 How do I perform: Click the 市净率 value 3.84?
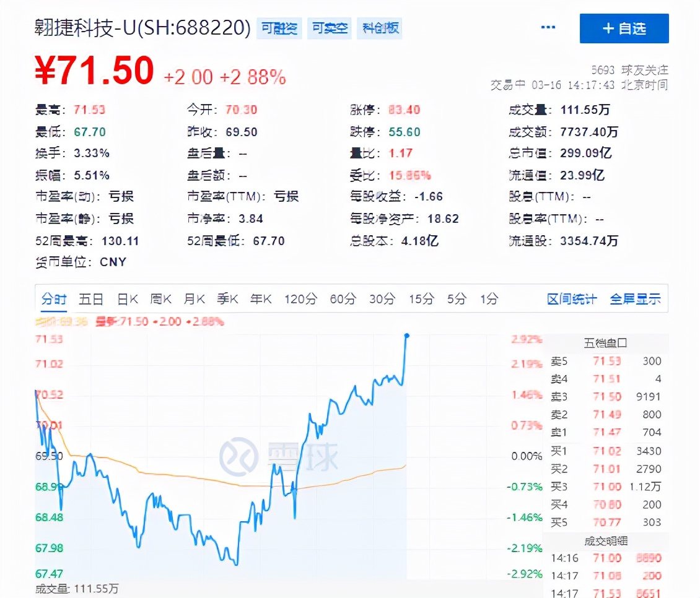point(250,219)
